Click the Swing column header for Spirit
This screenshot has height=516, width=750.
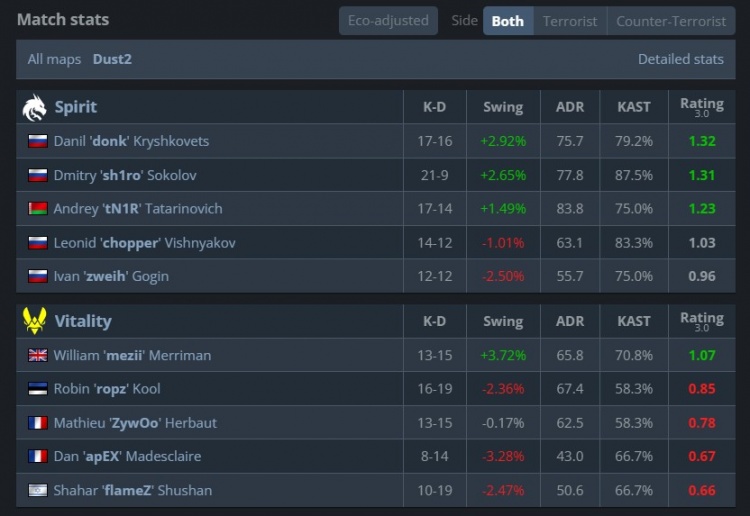click(503, 107)
